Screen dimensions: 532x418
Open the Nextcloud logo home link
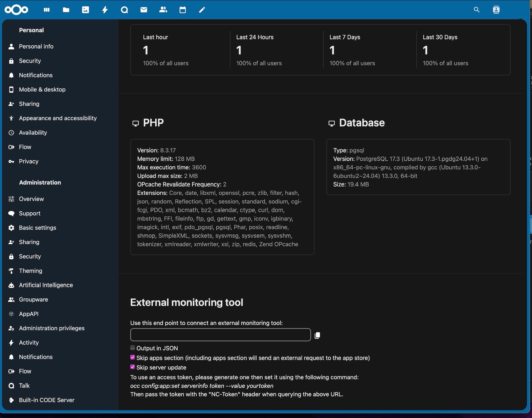tap(16, 10)
